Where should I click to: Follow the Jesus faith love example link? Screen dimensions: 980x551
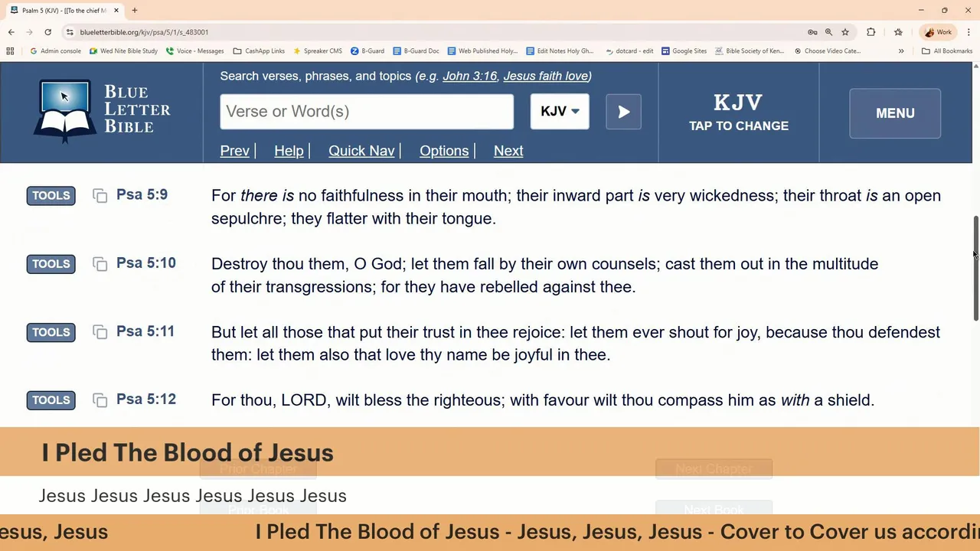545,76
